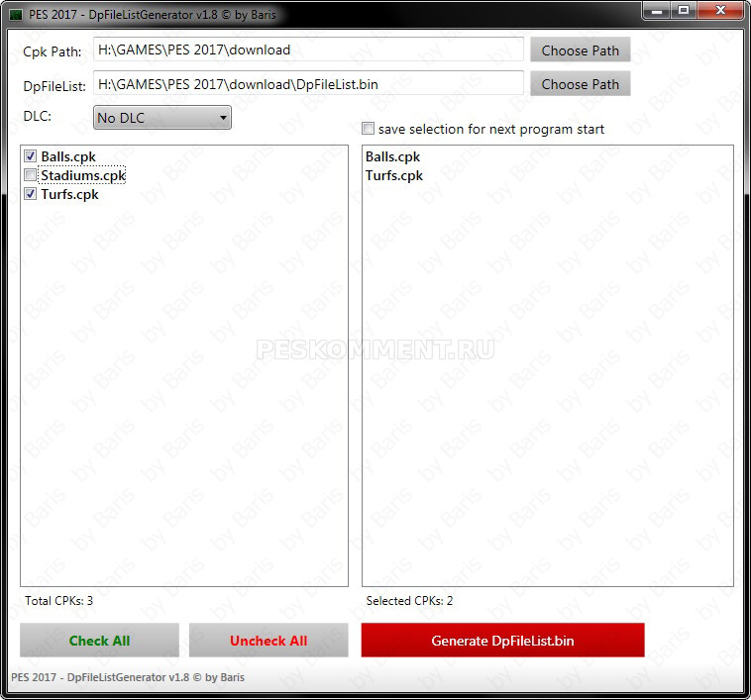Click the app icon in the title bar
The height and width of the screenshot is (700, 751).
[x=16, y=15]
